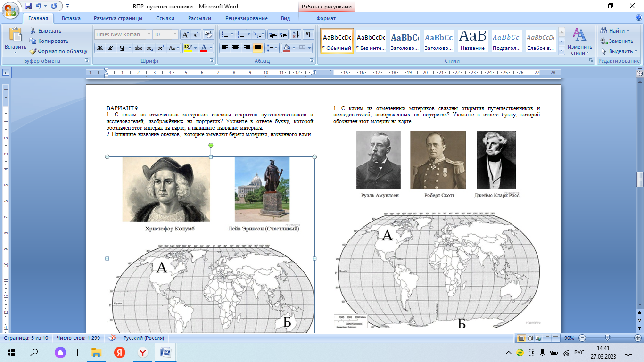This screenshot has width=644, height=362.
Task: Apply numbered list
Action: [x=241, y=34]
